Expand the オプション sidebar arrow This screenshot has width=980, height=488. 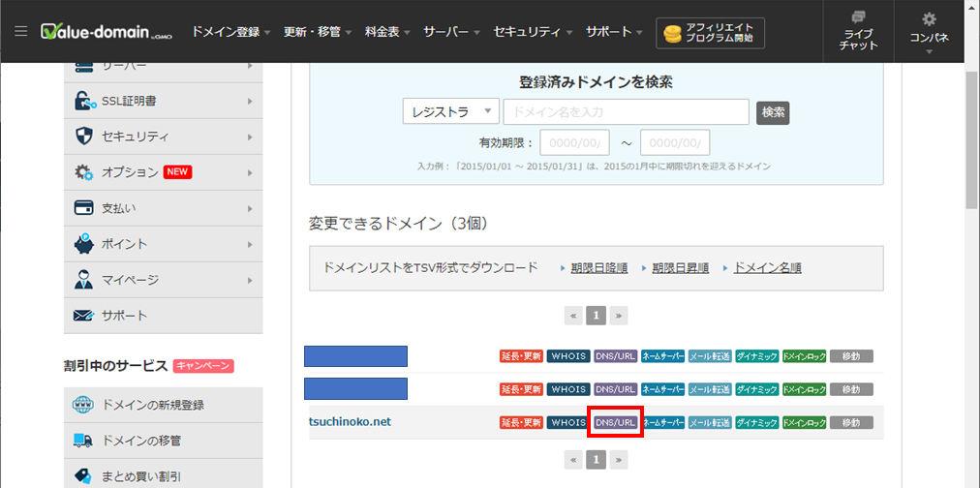pos(250,172)
